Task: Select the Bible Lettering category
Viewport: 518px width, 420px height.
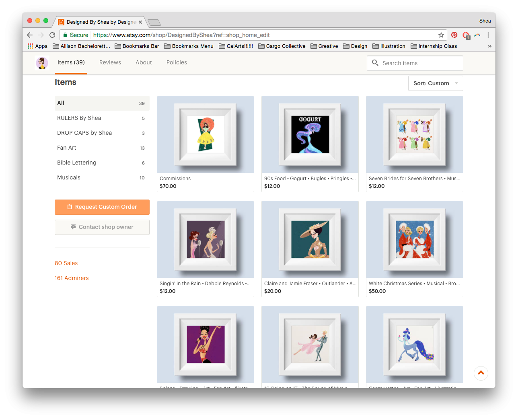Action: click(102, 163)
